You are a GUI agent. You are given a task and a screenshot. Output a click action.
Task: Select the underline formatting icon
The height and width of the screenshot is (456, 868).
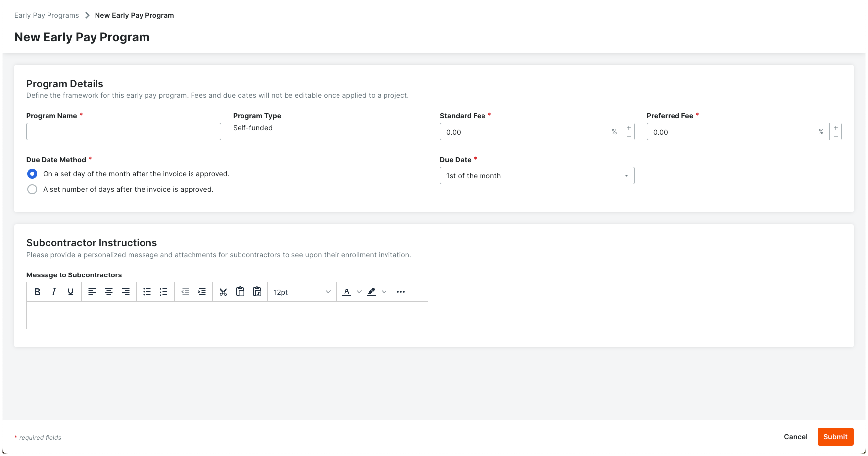[x=71, y=292]
